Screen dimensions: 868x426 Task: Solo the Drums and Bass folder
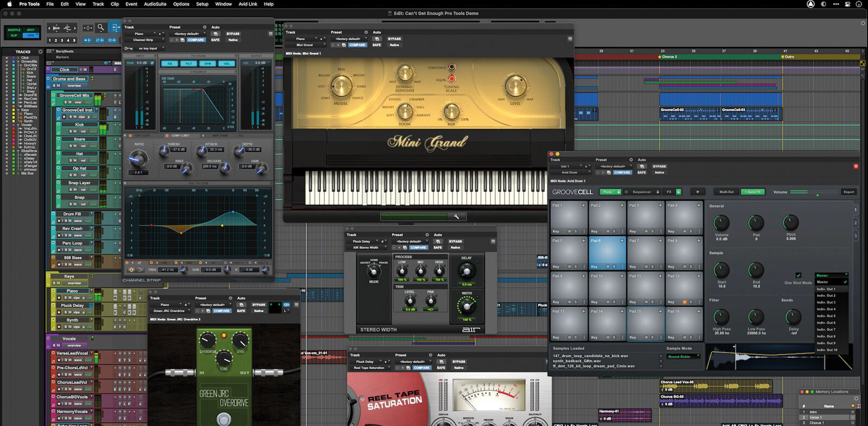click(53, 86)
